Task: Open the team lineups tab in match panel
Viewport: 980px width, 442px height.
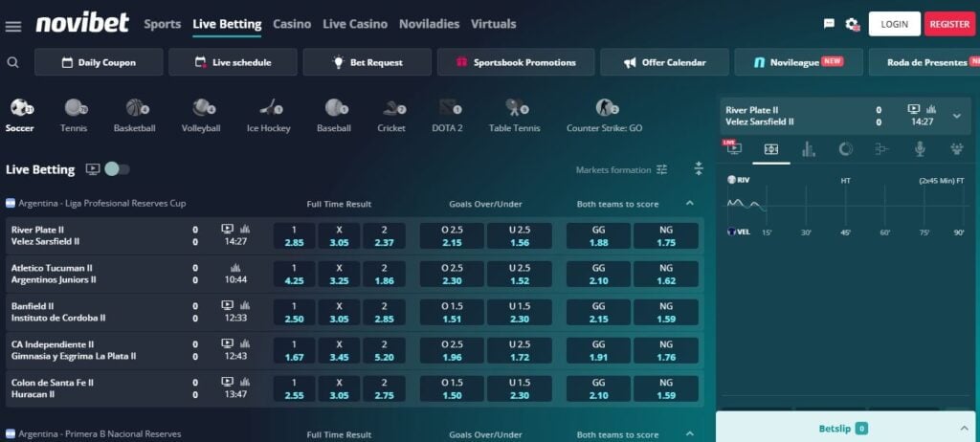Action: pyautogui.click(x=956, y=149)
